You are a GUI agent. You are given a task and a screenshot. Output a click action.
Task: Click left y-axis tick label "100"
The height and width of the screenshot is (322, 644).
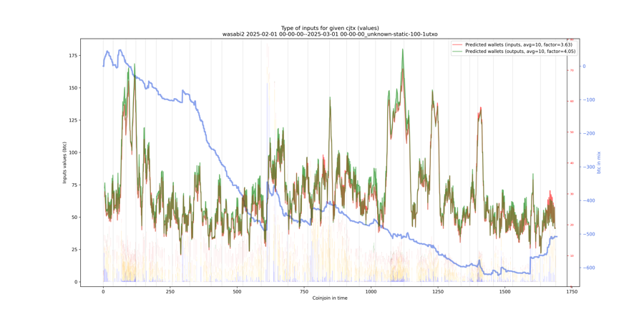pyautogui.click(x=73, y=152)
